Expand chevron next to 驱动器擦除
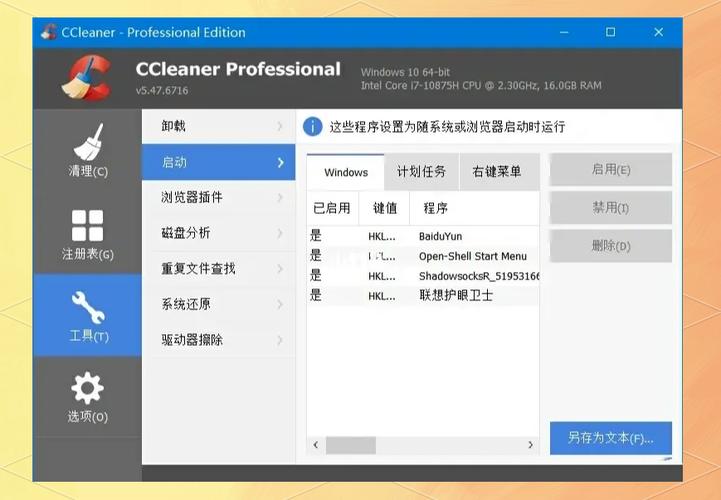This screenshot has height=500, width=721. [x=280, y=340]
